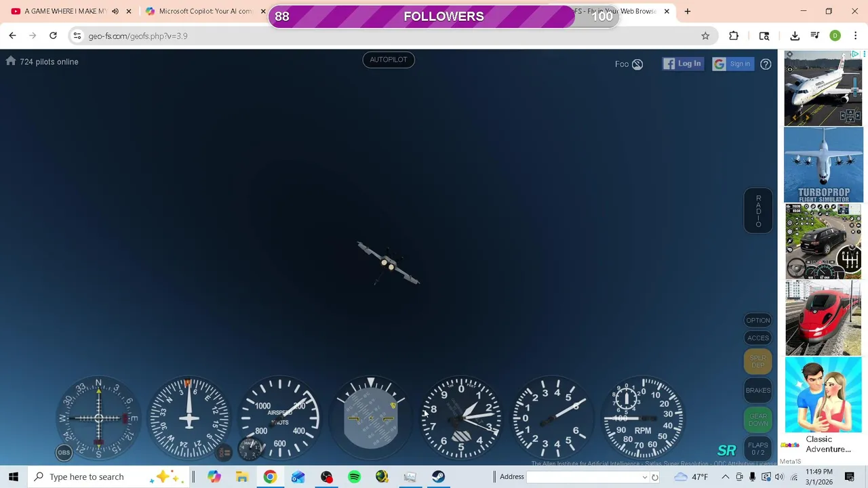Click the small button right of heading indicator
Viewport: 868px width, 488px height.
(224, 452)
